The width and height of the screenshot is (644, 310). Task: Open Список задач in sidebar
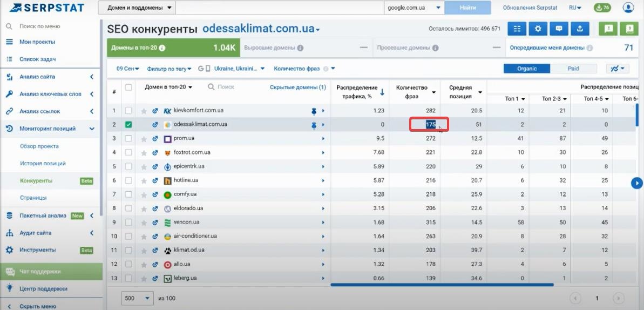37,59
